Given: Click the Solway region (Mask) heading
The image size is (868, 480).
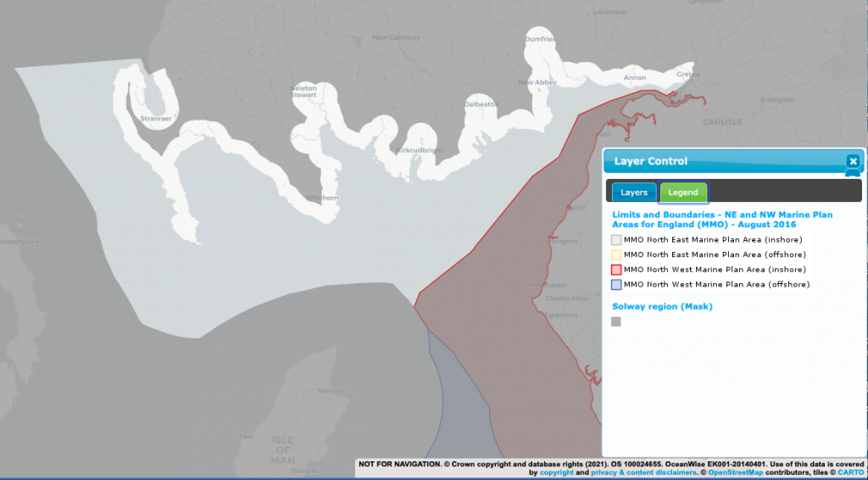Looking at the screenshot, I should [x=662, y=306].
